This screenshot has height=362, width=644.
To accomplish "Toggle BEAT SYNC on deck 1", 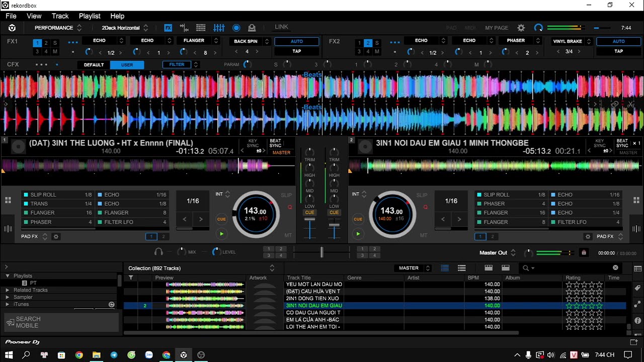I will click(275, 144).
